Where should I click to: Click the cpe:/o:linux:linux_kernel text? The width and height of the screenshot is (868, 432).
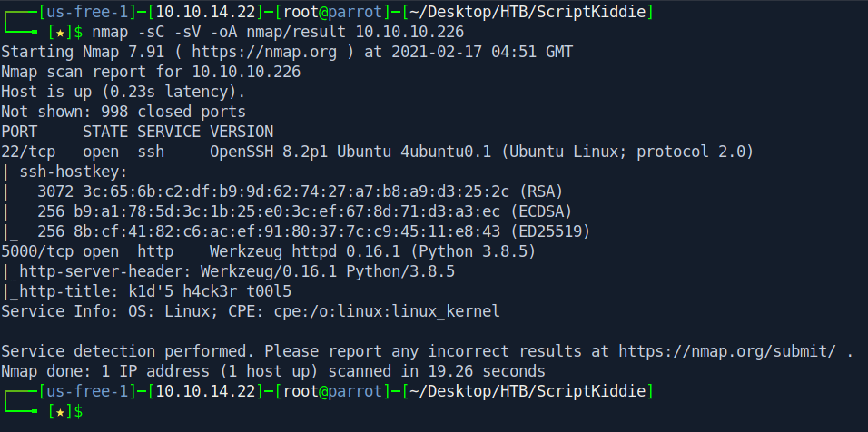(387, 311)
